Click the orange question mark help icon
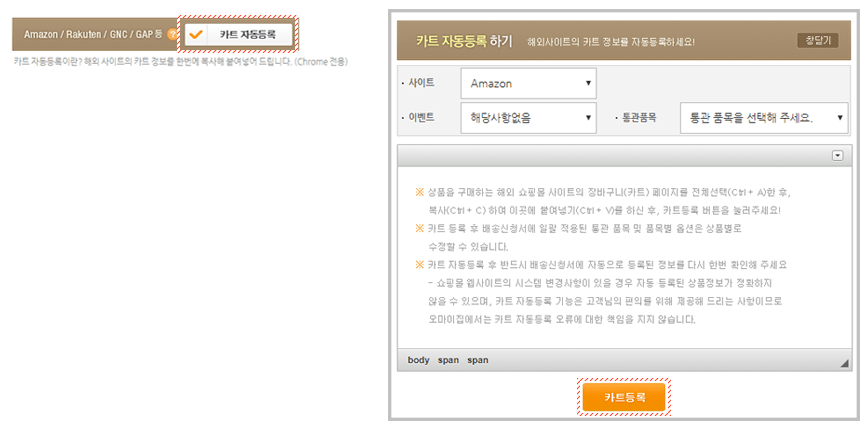This screenshot has width=860, height=433. coord(173,34)
